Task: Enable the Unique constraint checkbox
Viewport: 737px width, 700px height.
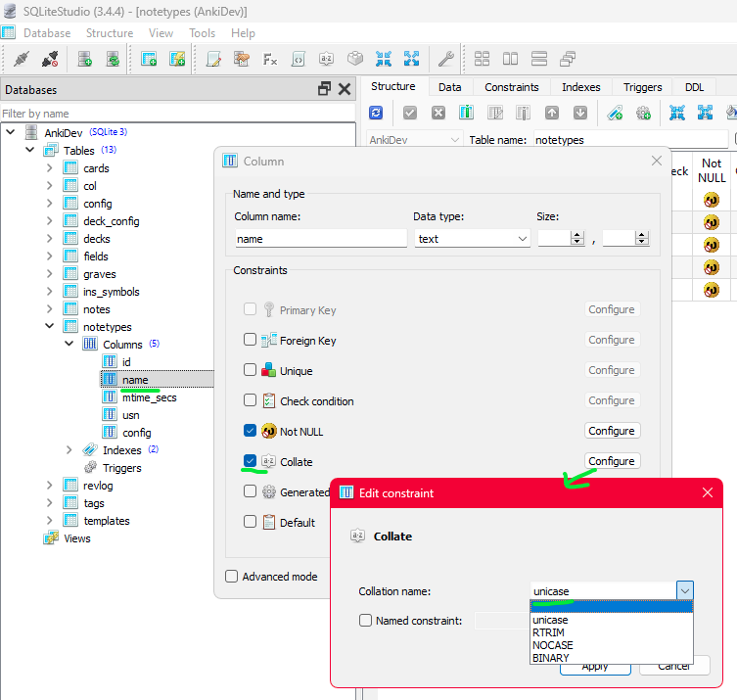Action: [x=250, y=370]
